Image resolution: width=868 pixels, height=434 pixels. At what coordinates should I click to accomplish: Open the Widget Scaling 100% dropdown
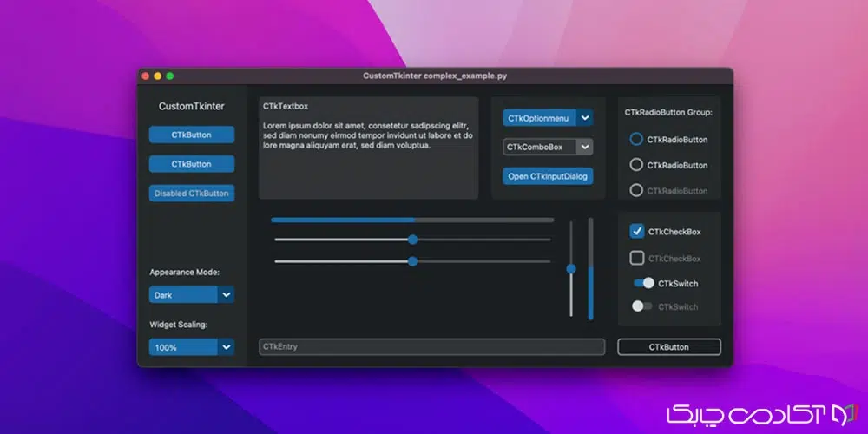226,347
